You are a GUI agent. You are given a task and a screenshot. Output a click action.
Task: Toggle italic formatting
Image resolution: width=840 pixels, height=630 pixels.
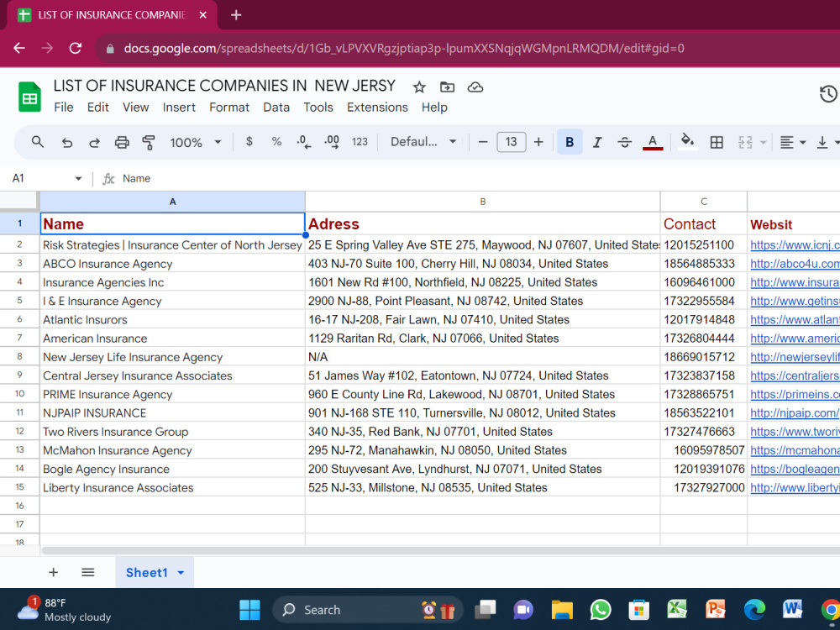(596, 142)
